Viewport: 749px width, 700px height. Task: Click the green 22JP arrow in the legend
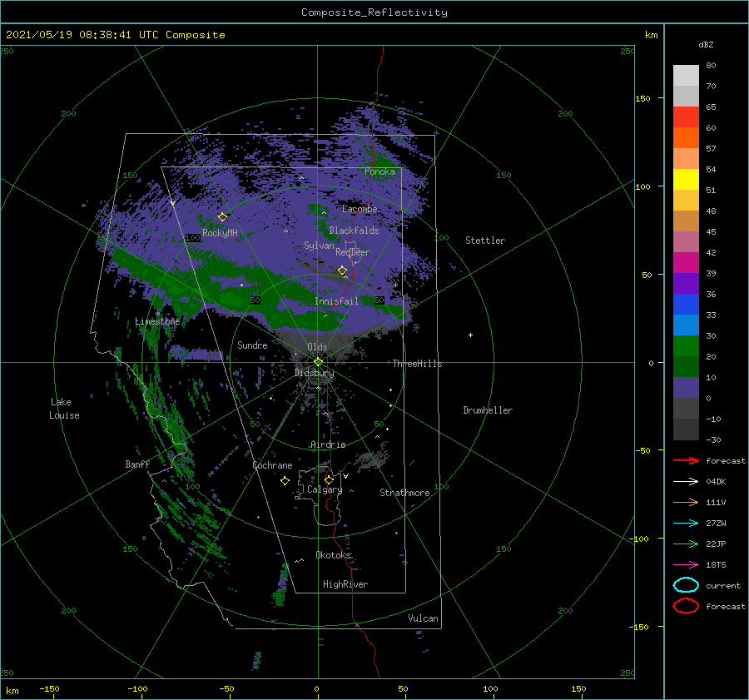click(686, 544)
